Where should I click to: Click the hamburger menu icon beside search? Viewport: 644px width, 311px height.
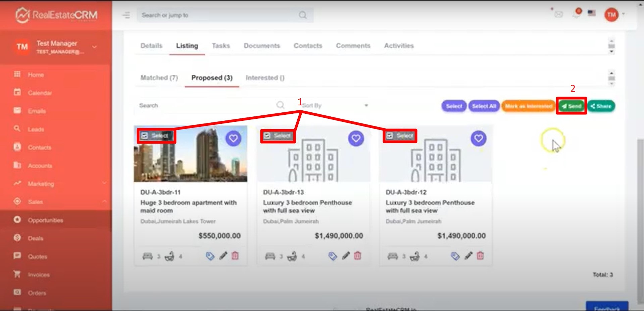pos(126,15)
